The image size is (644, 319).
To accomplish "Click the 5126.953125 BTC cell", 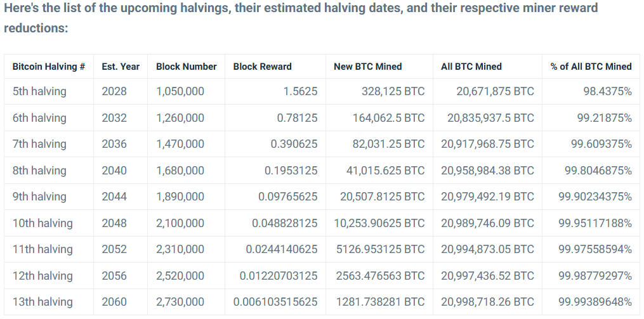I will click(379, 249).
